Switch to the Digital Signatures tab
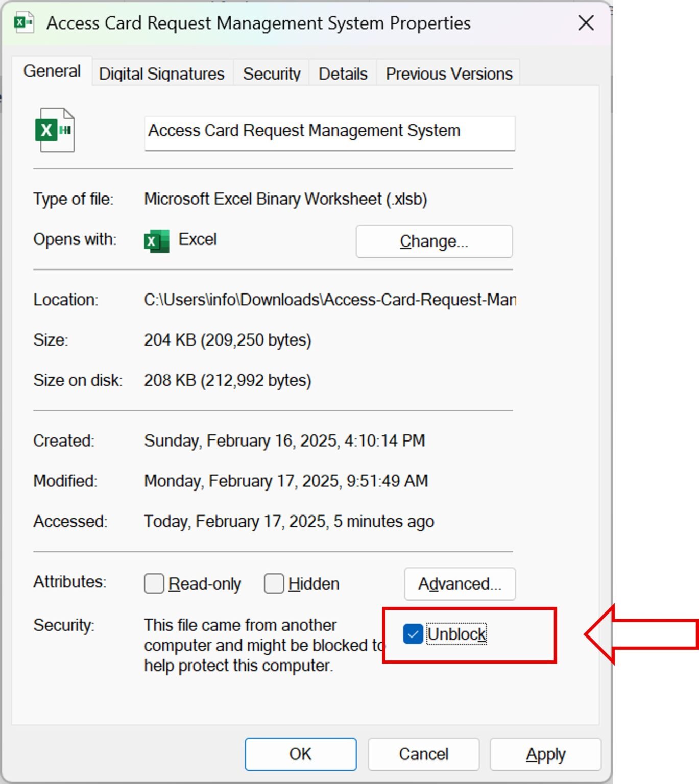Viewport: 699px width, 784px height. 161,73
